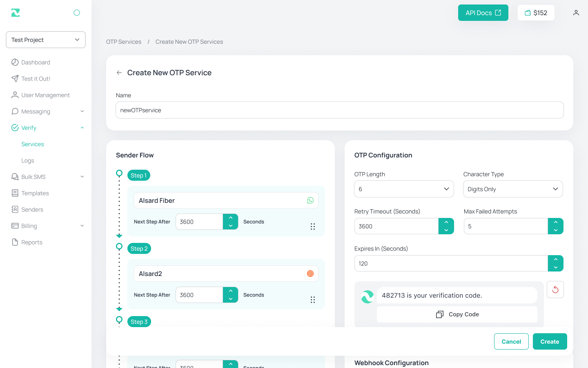588x368 pixels.
Task: Click the Create New OTP Services breadcrumb
Action: [189, 42]
